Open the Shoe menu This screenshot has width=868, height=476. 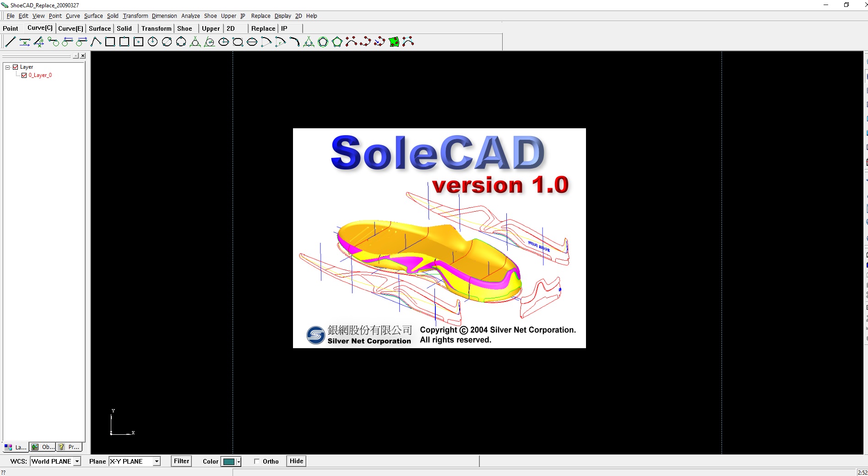(x=210, y=16)
